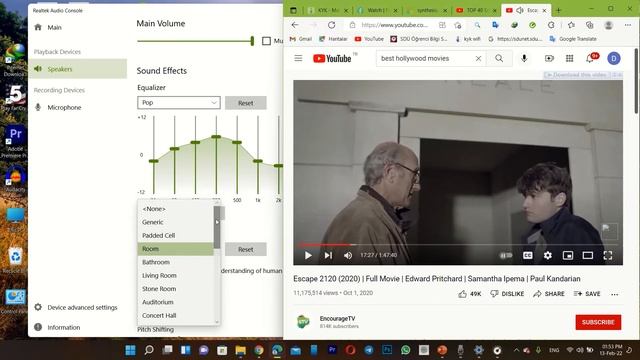640x360 pixels.
Task: Click YouTube search magnifier button
Action: click(x=499, y=58)
